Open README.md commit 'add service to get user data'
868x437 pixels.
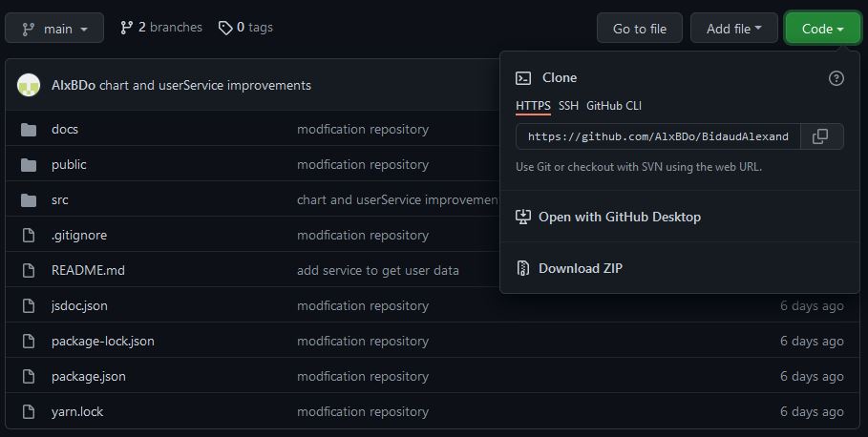(377, 270)
